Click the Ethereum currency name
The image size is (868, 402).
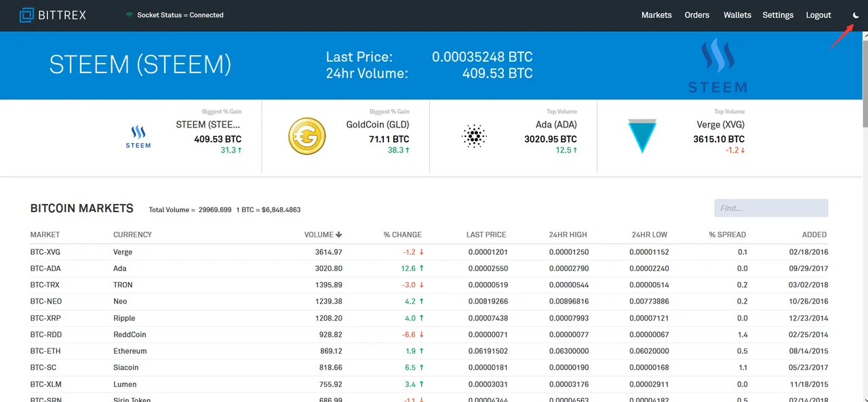pyautogui.click(x=130, y=351)
